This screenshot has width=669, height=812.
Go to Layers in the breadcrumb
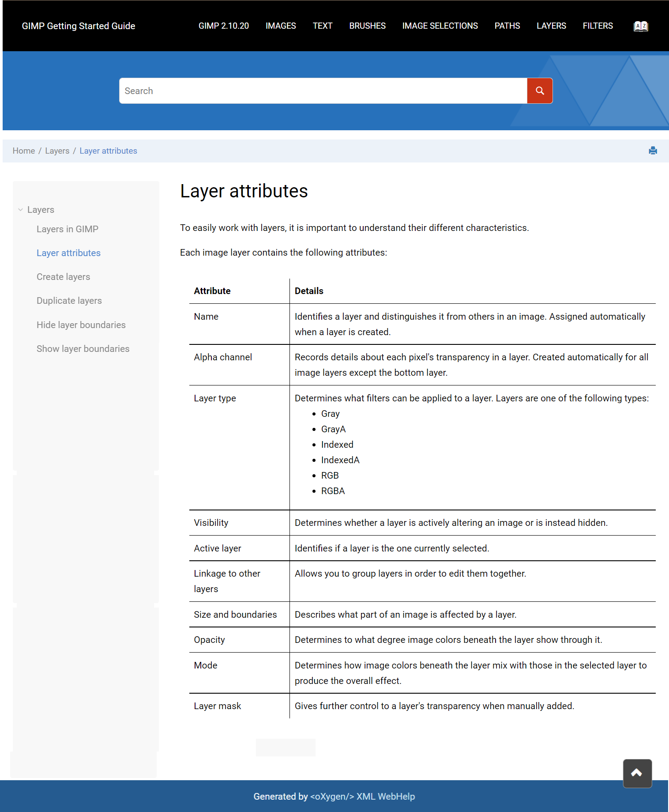coord(57,151)
